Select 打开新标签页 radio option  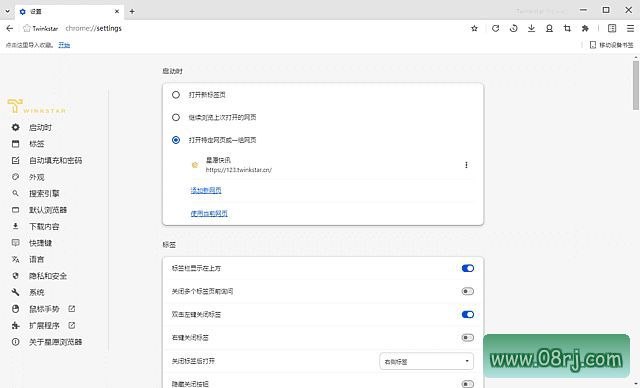click(x=176, y=95)
